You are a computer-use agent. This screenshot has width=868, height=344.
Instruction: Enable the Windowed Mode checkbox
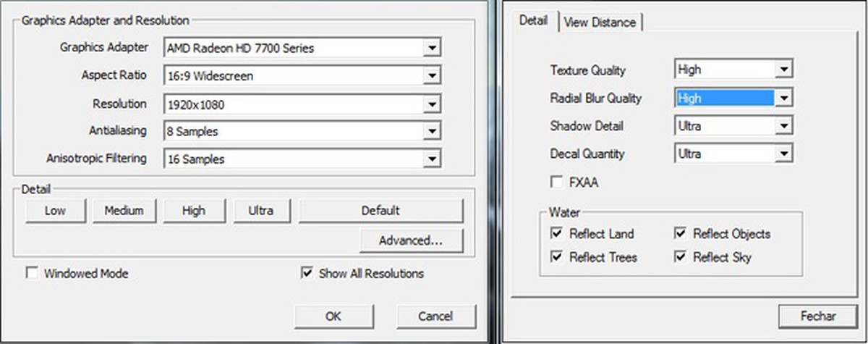pos(32,274)
